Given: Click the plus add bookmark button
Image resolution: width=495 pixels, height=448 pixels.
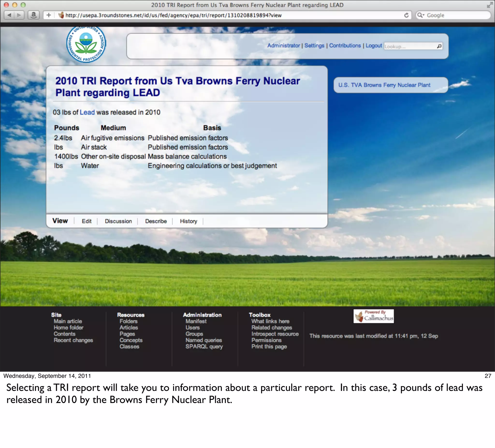Looking at the screenshot, I should click(49, 15).
